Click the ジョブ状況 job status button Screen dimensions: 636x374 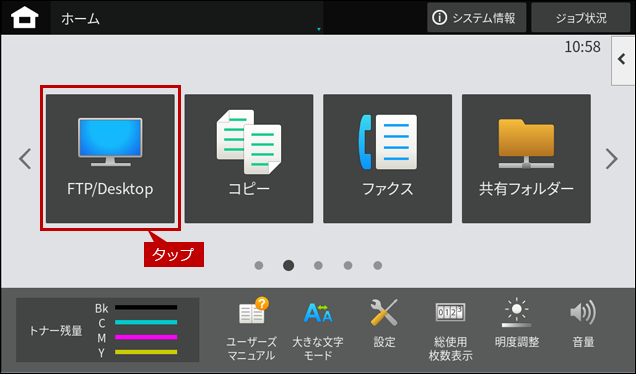(x=581, y=18)
